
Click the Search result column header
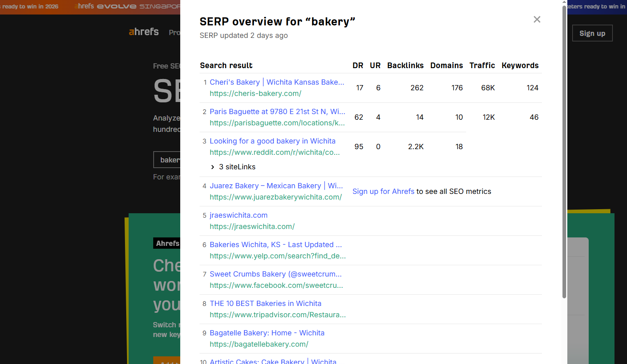[x=226, y=65]
